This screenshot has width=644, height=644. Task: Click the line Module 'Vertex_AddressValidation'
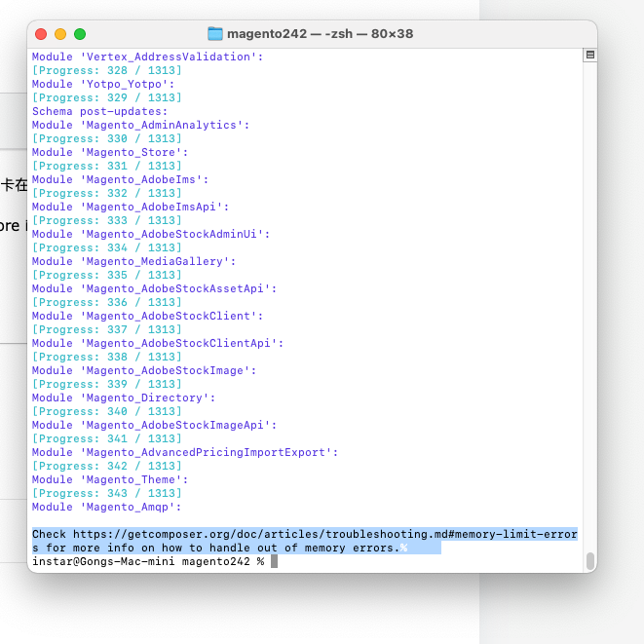(x=147, y=57)
